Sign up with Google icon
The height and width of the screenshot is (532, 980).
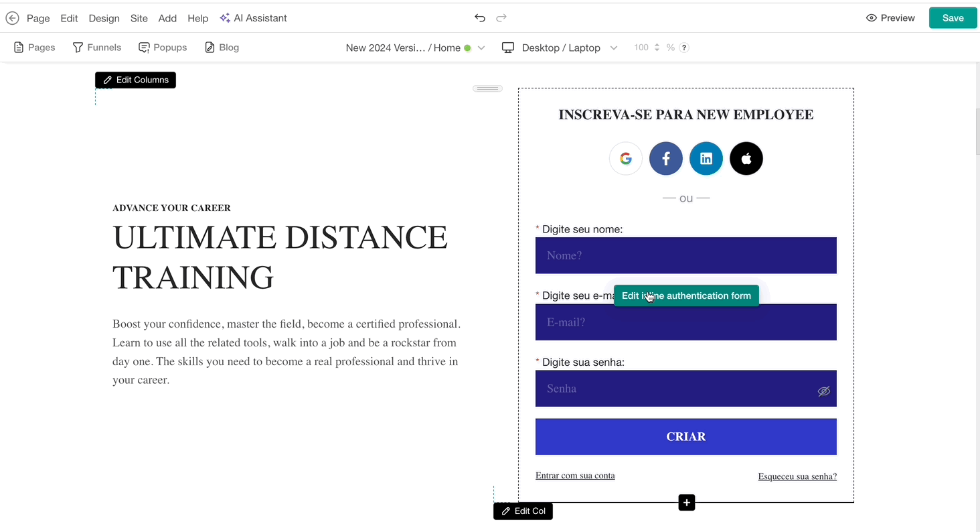626,159
